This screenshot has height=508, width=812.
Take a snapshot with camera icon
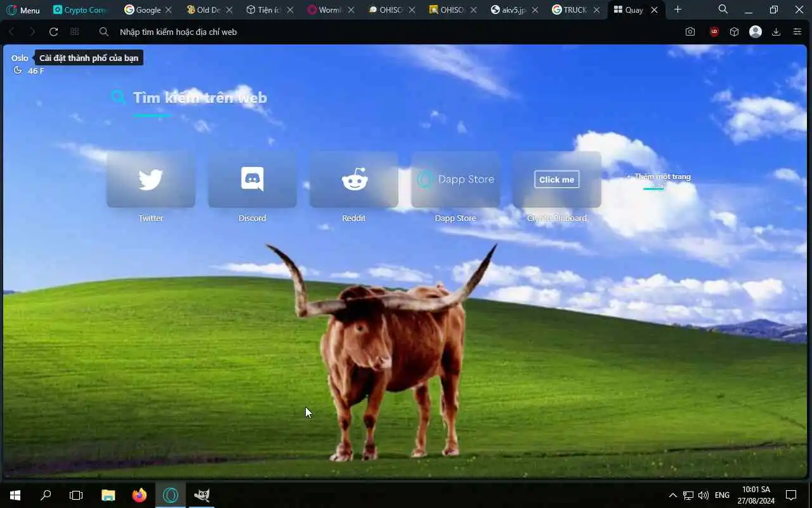690,32
